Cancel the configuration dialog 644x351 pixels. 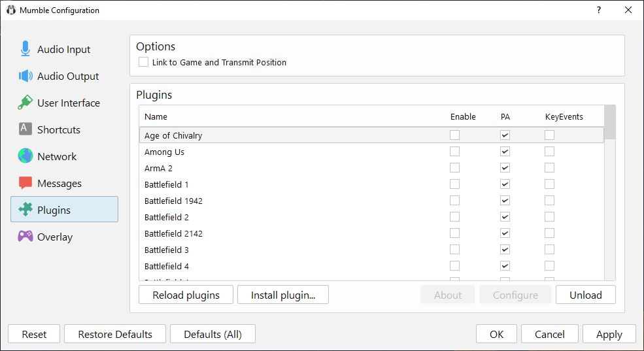[x=550, y=334]
